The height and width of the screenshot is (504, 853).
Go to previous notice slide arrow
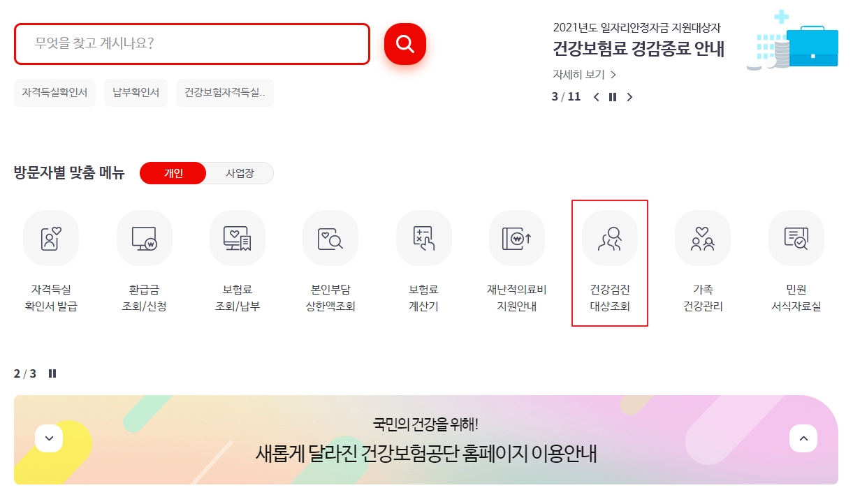point(596,97)
